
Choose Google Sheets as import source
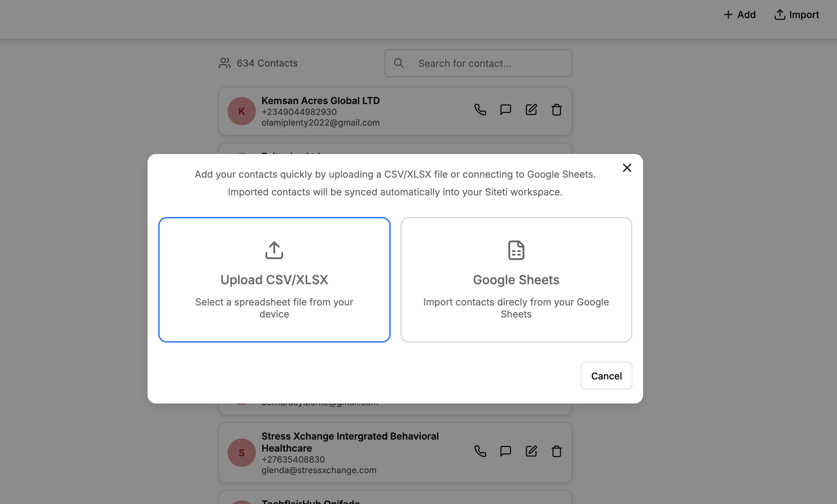516,280
